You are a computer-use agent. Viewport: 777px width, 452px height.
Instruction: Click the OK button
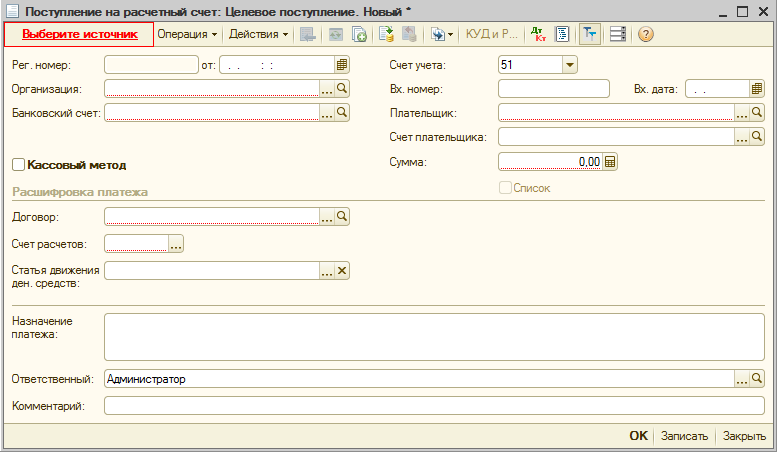coord(638,436)
